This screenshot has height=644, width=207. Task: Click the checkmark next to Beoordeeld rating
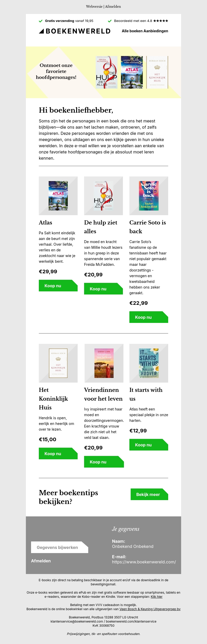(110, 21)
